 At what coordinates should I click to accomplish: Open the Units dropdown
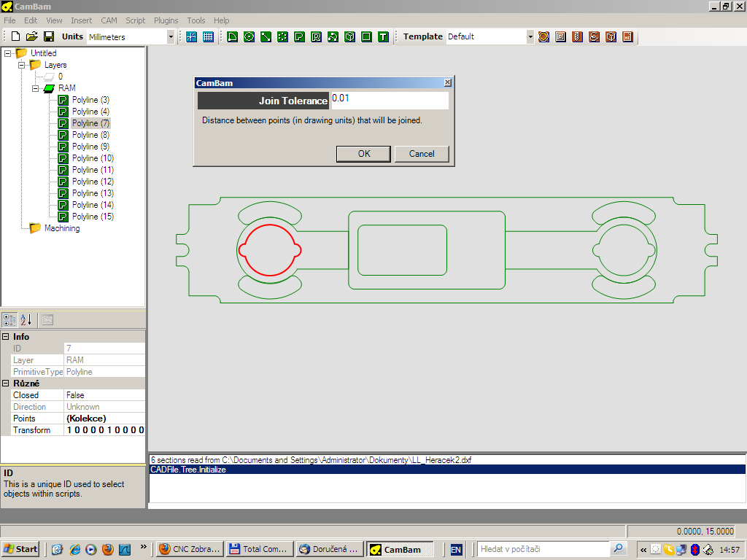click(171, 36)
